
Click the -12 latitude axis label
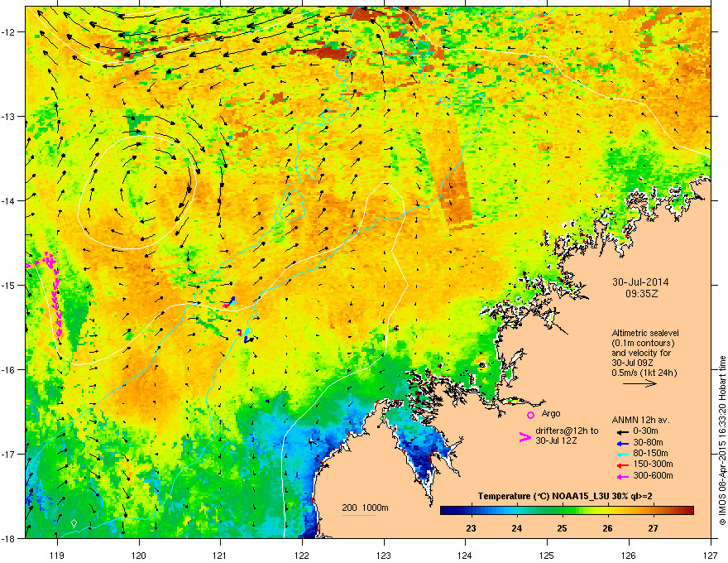pyautogui.click(x=8, y=31)
